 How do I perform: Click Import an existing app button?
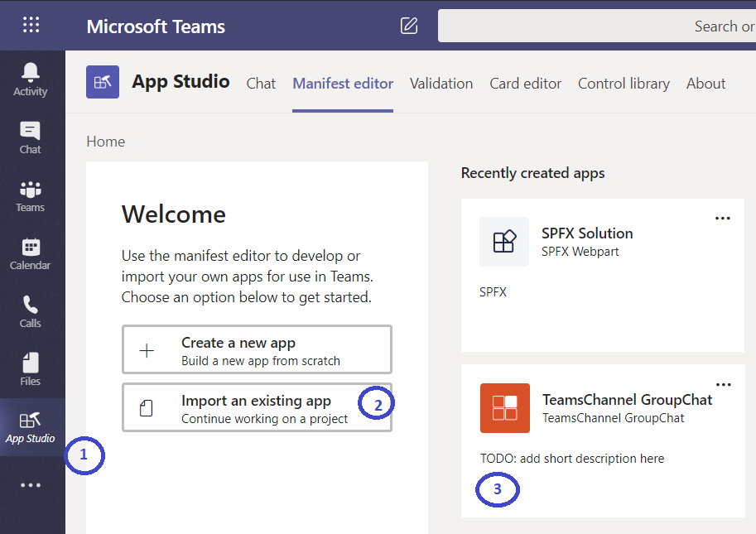(257, 407)
